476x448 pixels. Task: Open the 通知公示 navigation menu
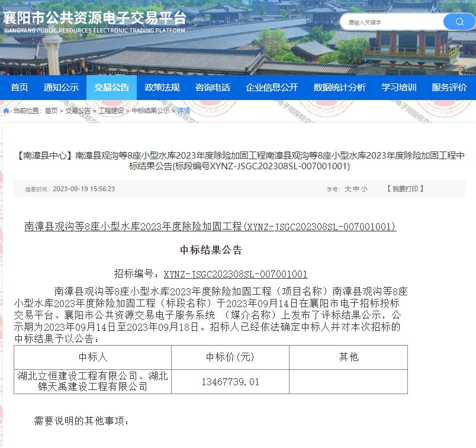point(62,86)
